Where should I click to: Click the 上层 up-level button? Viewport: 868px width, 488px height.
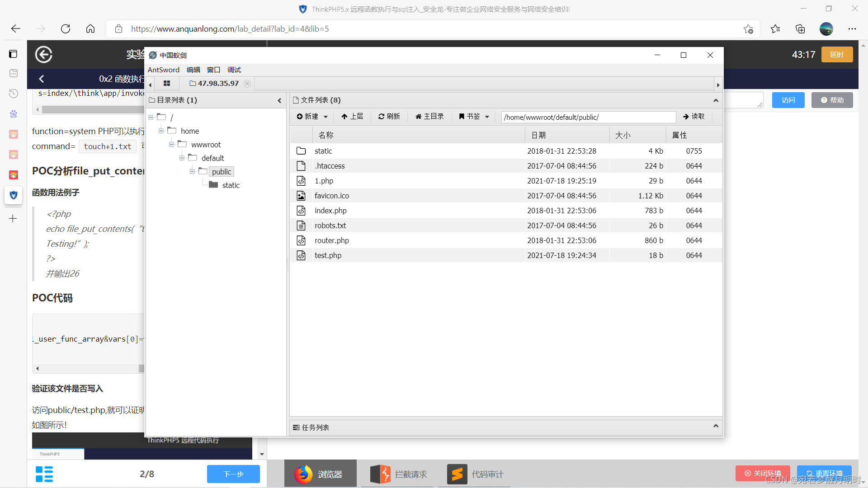coord(352,117)
